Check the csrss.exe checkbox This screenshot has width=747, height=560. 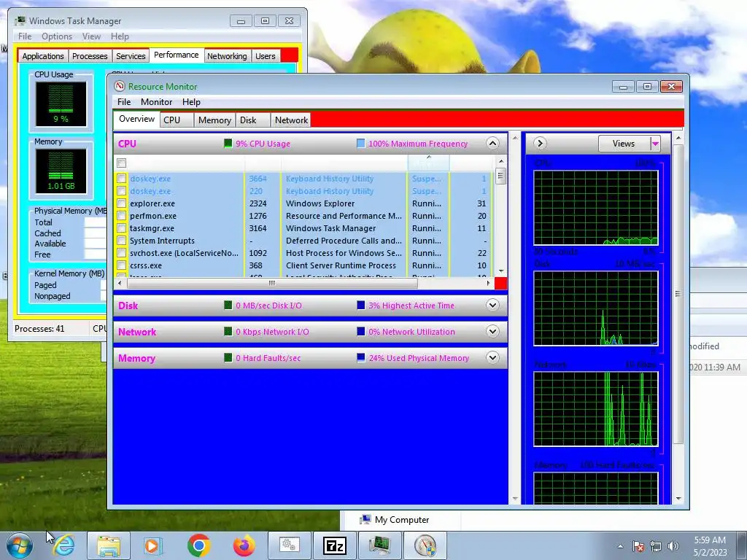(x=122, y=265)
